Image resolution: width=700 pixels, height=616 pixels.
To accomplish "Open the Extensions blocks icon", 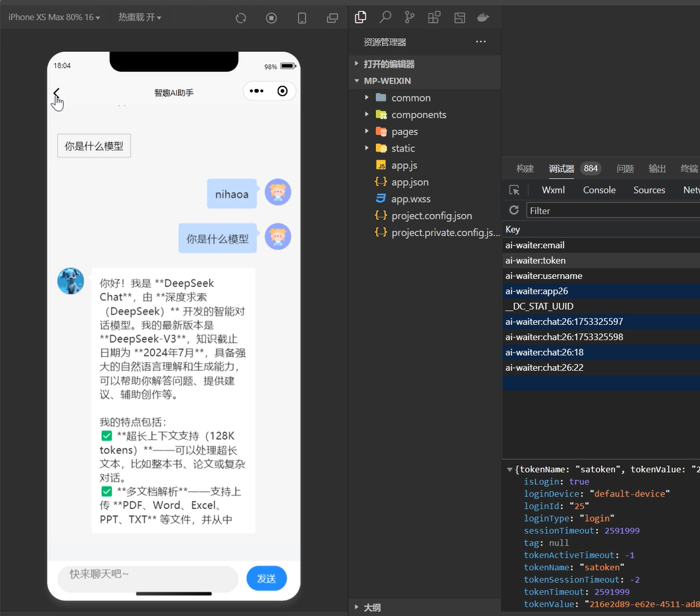I will click(434, 17).
